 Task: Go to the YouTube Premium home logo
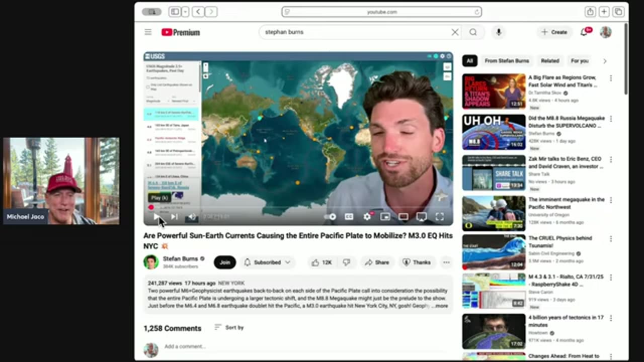click(181, 32)
